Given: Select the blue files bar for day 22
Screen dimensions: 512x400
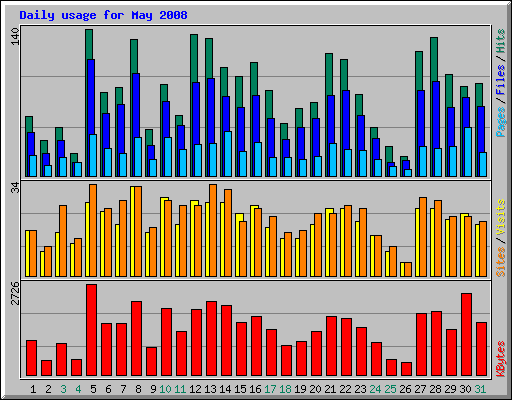Looking at the screenshot, I should tap(346, 120).
